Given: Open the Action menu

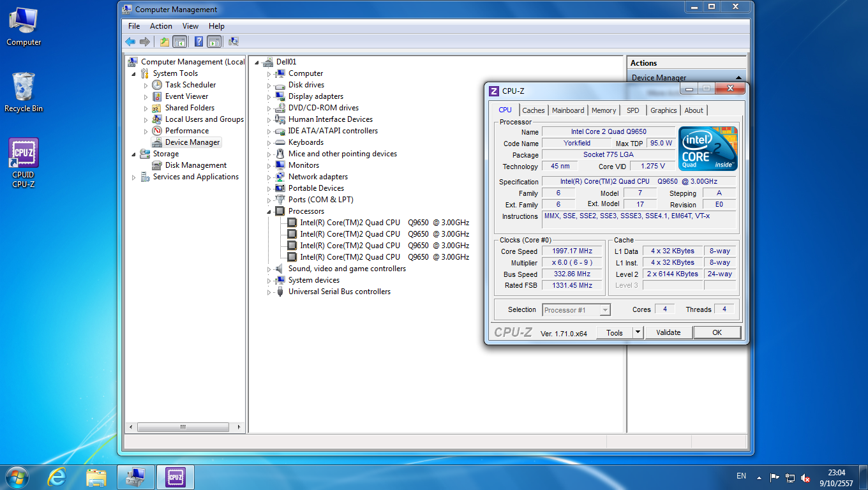Looking at the screenshot, I should click(x=161, y=26).
